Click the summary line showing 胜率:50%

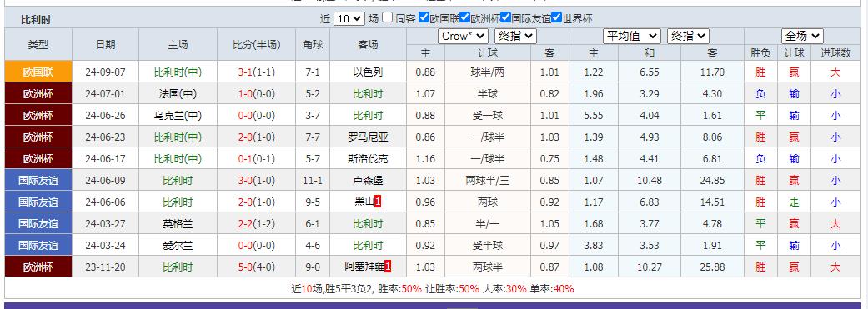[x=433, y=288]
